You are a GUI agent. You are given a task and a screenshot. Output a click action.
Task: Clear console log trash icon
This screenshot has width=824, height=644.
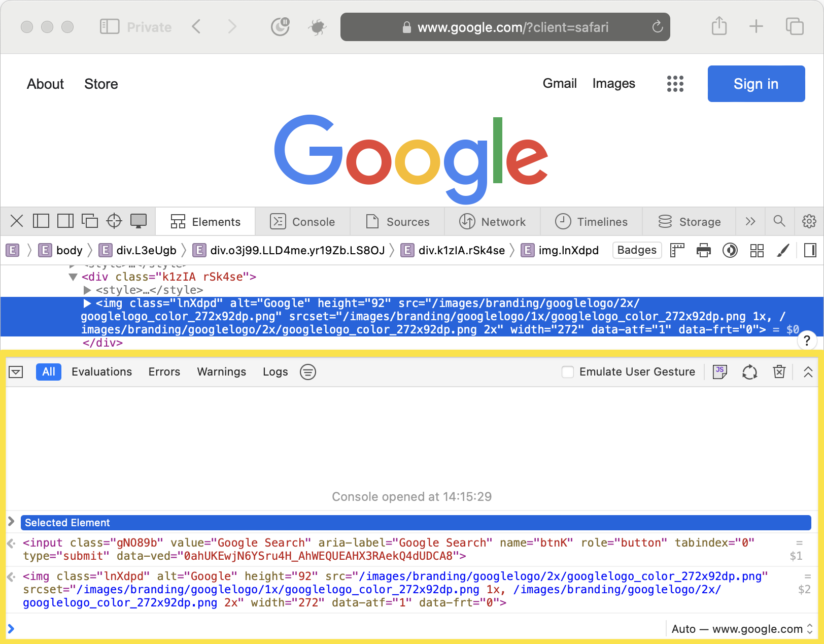(779, 372)
